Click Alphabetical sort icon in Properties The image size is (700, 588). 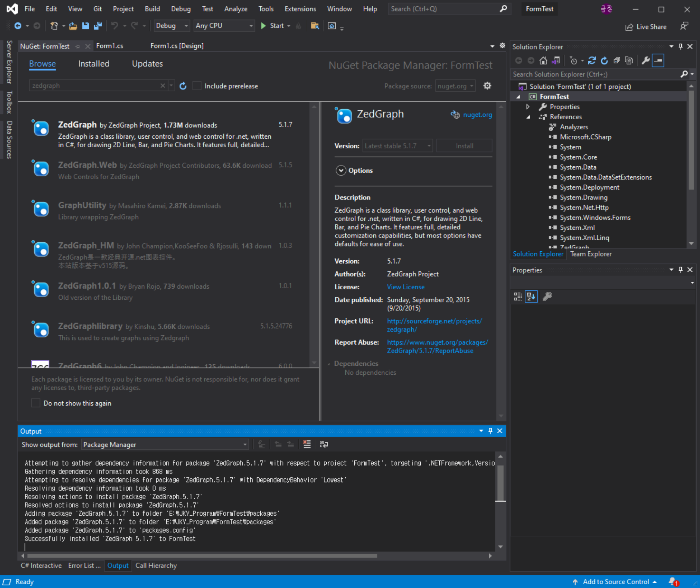(531, 297)
